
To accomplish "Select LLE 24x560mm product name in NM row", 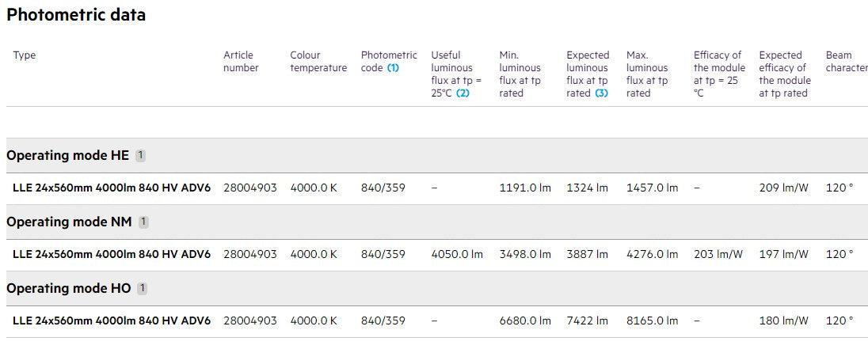I will point(112,254).
